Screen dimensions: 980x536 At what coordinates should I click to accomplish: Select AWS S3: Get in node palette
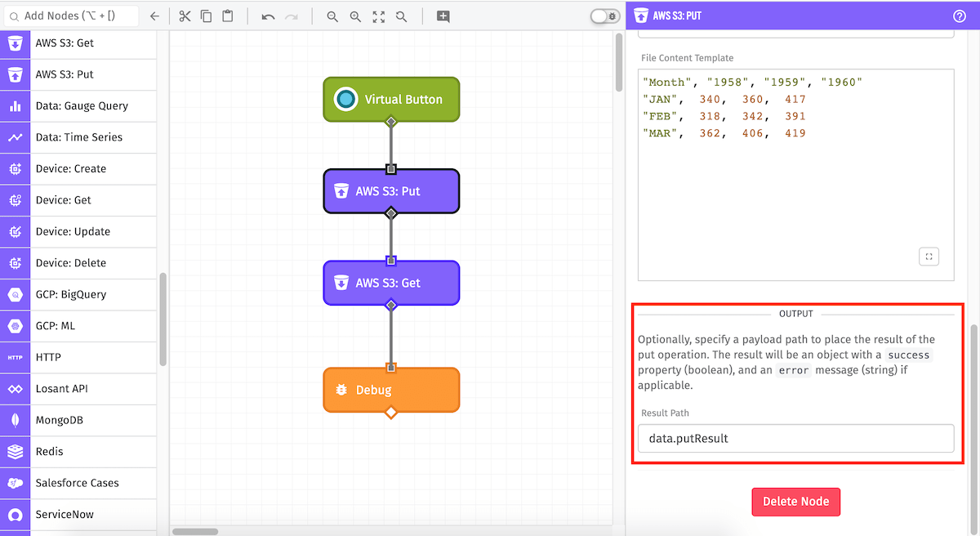(x=78, y=43)
